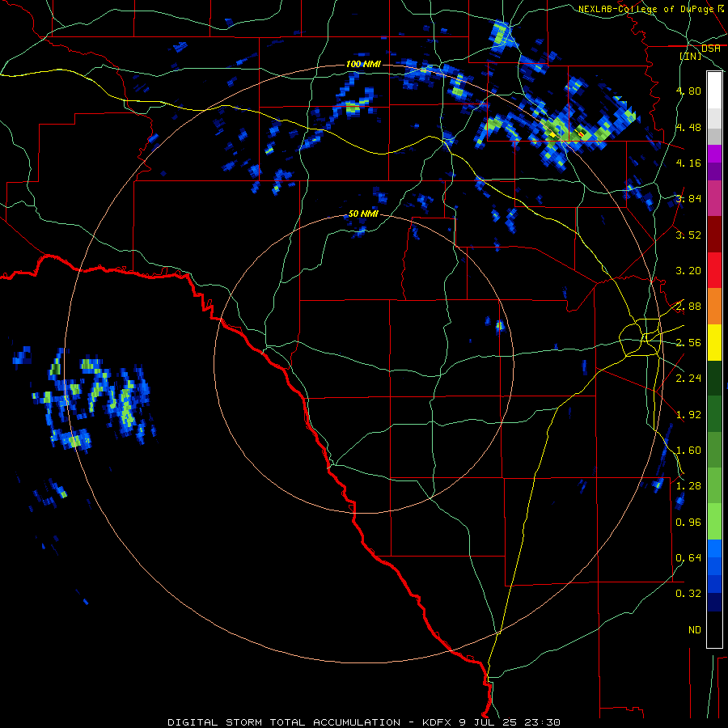728x728 pixels.
Task: Click the 2.88 legend value
Action: coord(688,307)
